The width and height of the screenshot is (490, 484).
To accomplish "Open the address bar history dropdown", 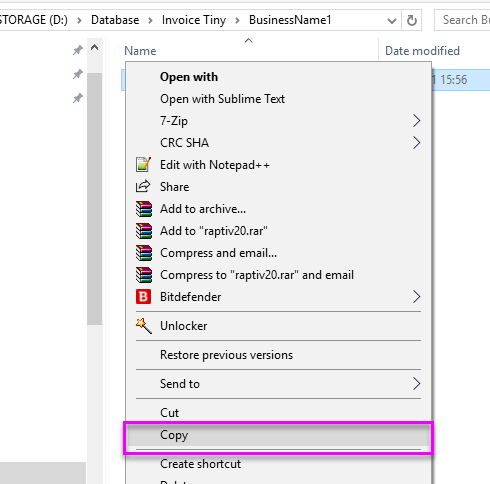I will click(392, 21).
